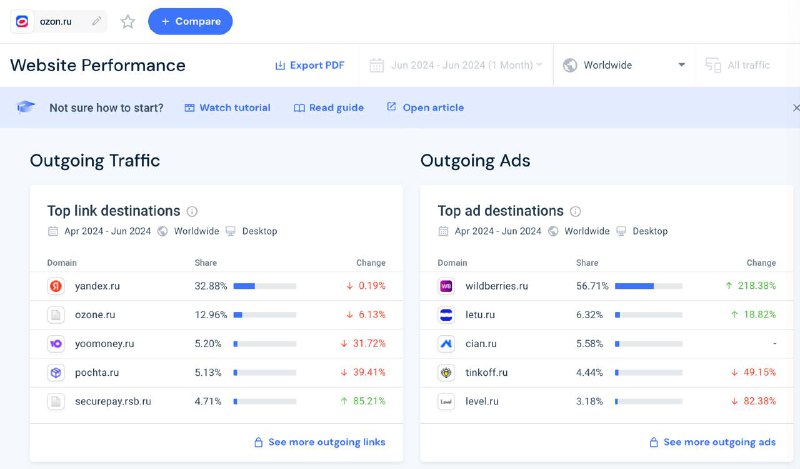Click the Read guide link
The height and width of the screenshot is (469, 800).
[329, 108]
